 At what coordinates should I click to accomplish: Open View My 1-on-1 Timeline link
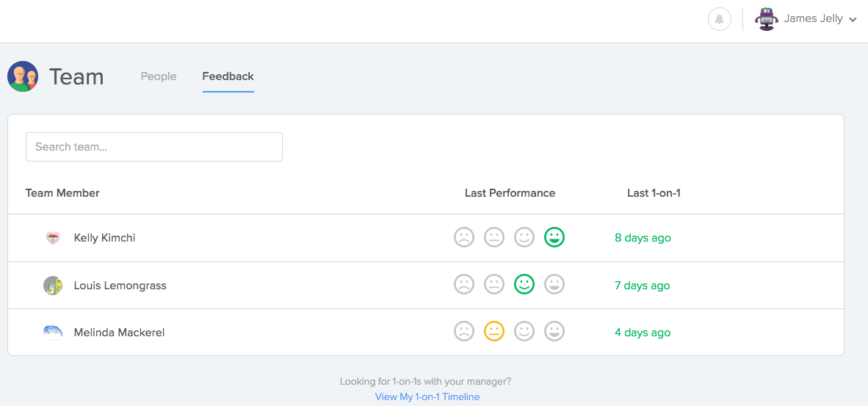pyautogui.click(x=427, y=396)
